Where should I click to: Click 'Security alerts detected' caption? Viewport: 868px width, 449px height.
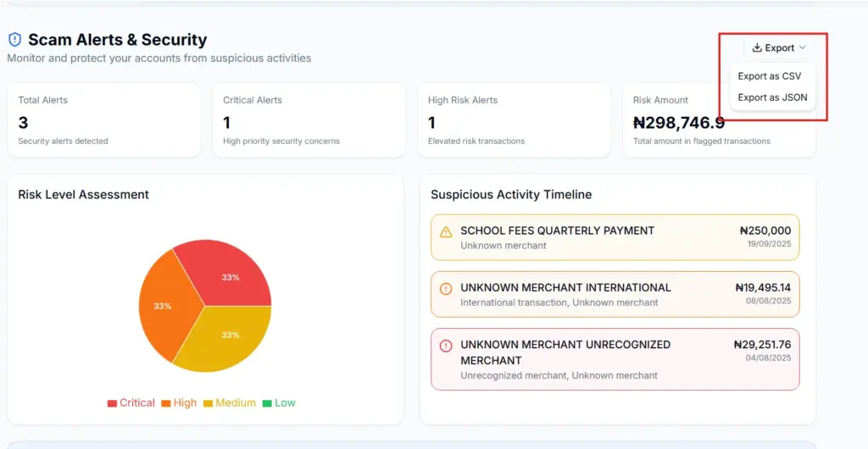click(63, 141)
